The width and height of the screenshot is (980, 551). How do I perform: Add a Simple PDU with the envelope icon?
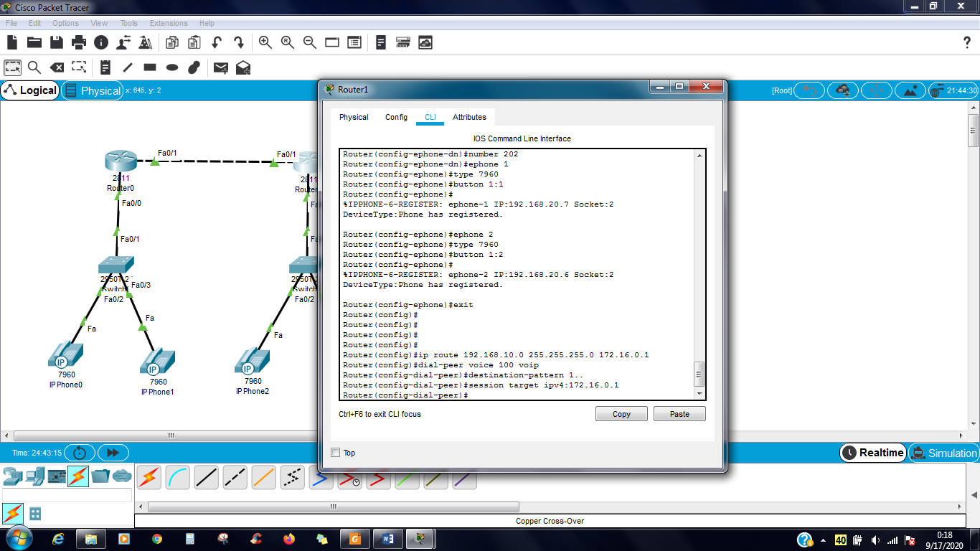[221, 67]
